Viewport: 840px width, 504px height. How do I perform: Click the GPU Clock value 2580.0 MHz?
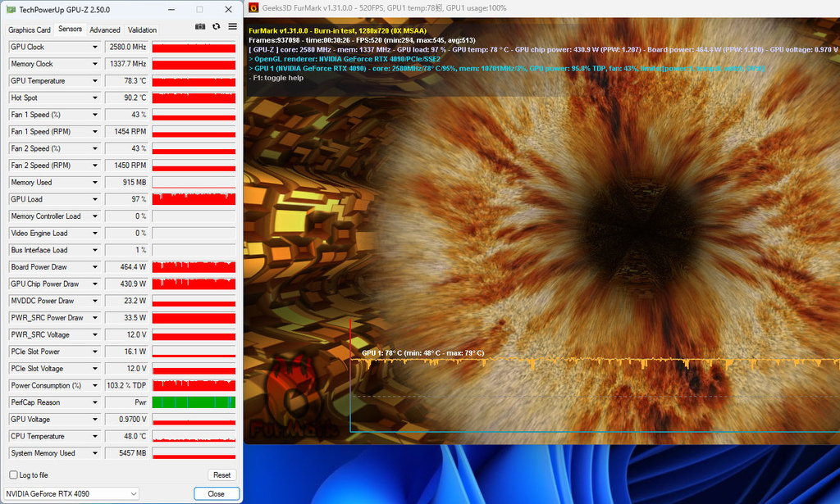[x=127, y=47]
